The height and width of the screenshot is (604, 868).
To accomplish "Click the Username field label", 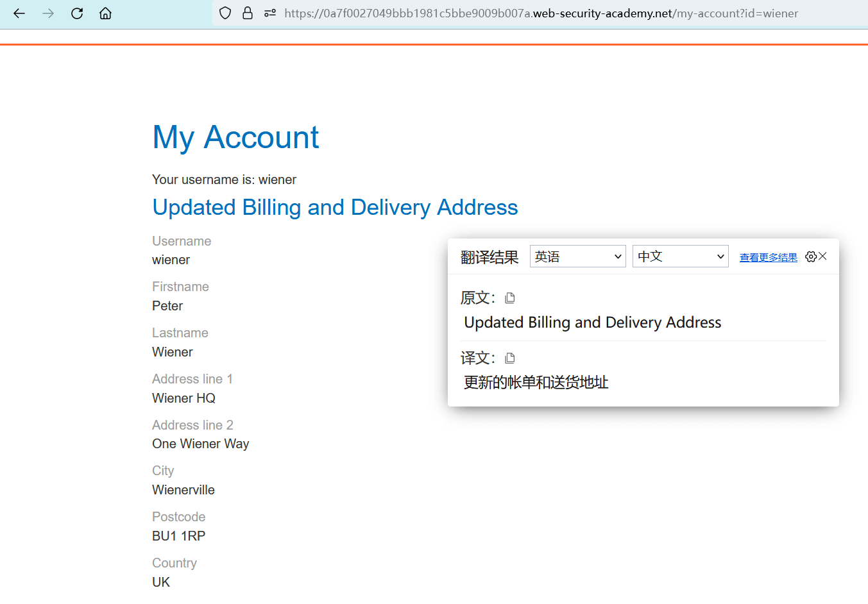I will point(182,241).
